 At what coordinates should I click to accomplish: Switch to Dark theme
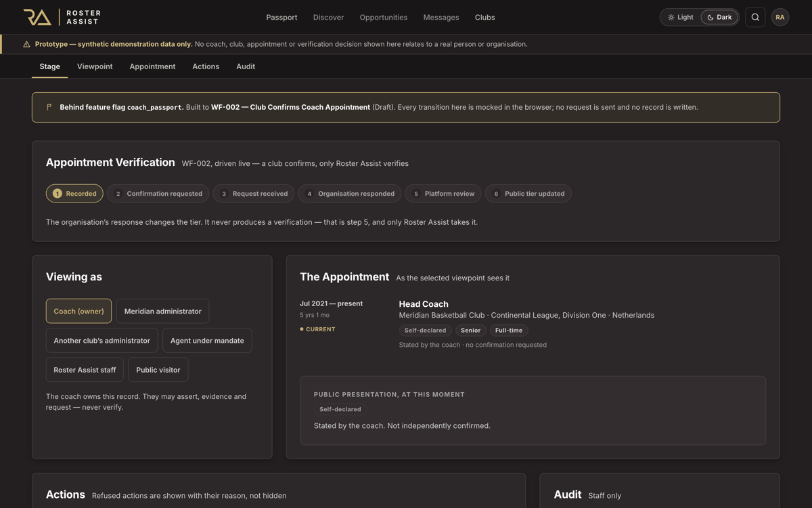point(719,17)
